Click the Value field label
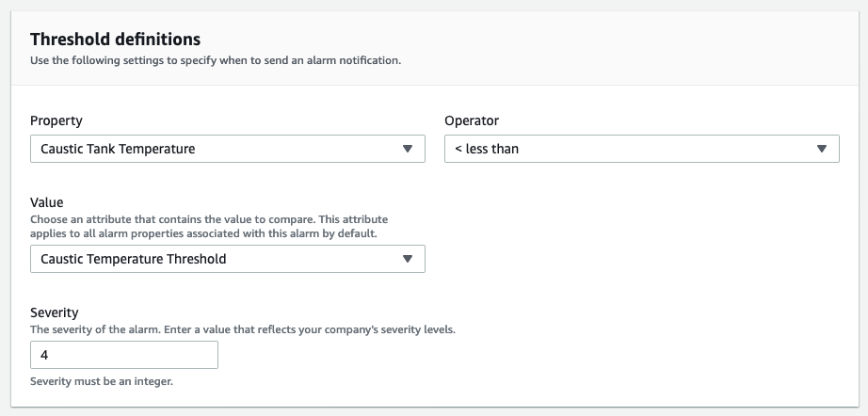Viewport: 868px width, 416px height. 47,201
